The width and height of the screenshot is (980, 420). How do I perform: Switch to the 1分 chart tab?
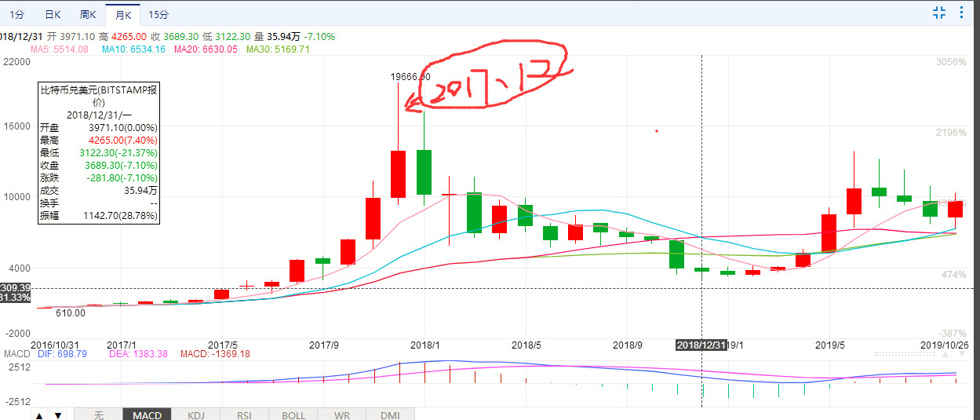coord(16,14)
